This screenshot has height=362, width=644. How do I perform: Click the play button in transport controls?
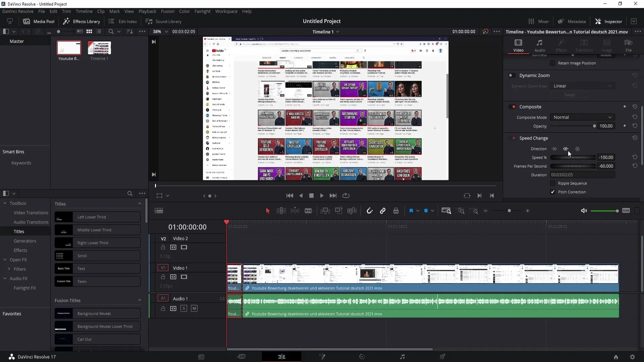[322, 195]
